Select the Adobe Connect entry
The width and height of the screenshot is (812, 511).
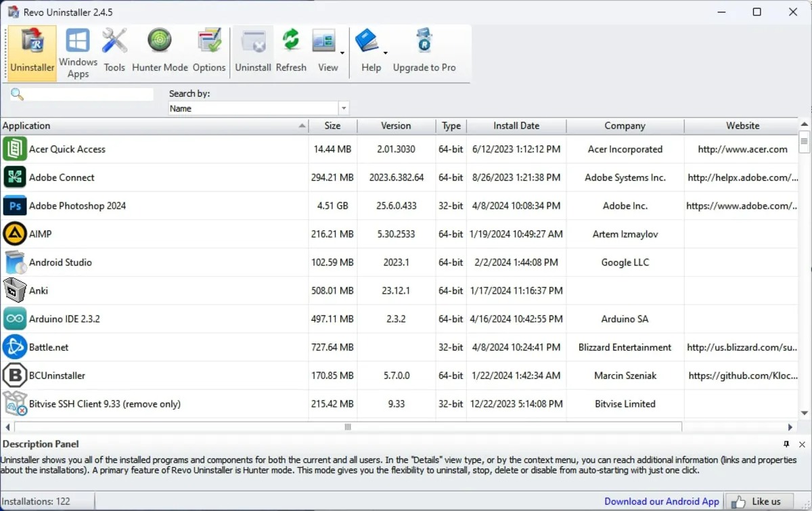pos(62,177)
